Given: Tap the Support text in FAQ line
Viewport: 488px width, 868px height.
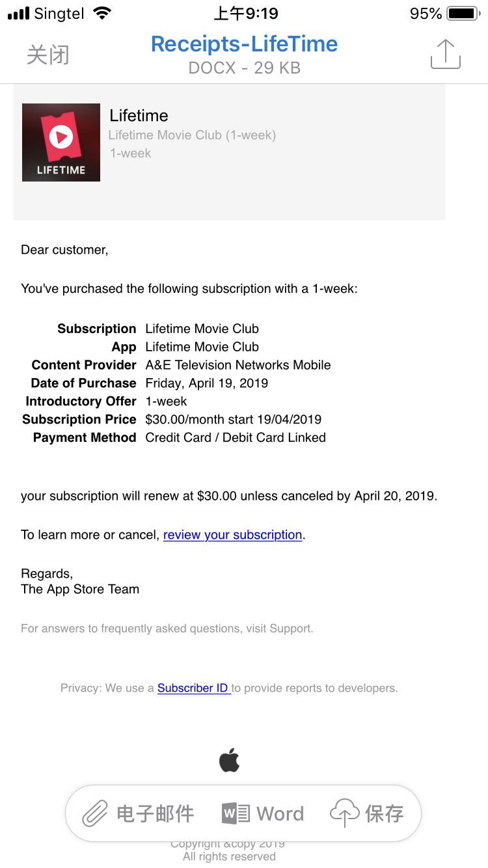Looking at the screenshot, I should [293, 629].
